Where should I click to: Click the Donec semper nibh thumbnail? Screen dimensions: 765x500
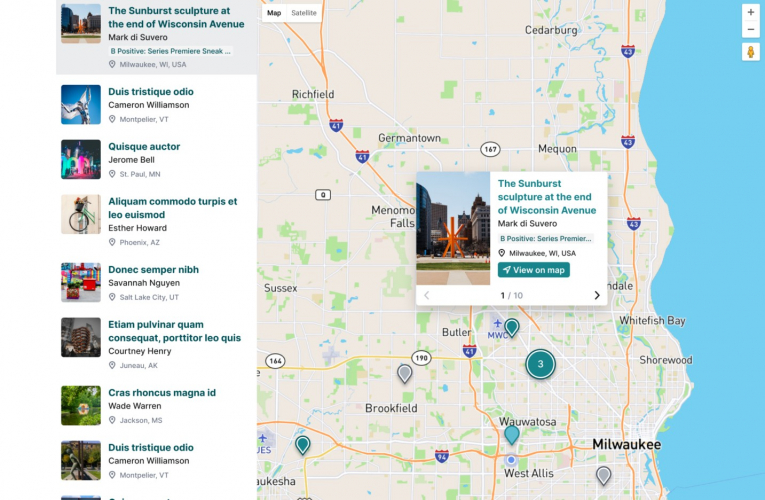click(x=81, y=282)
